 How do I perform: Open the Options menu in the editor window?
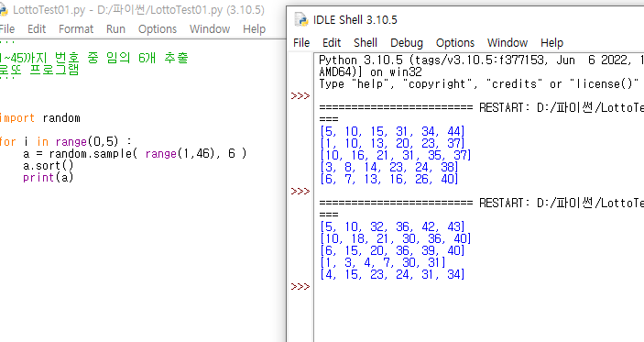pos(158,29)
